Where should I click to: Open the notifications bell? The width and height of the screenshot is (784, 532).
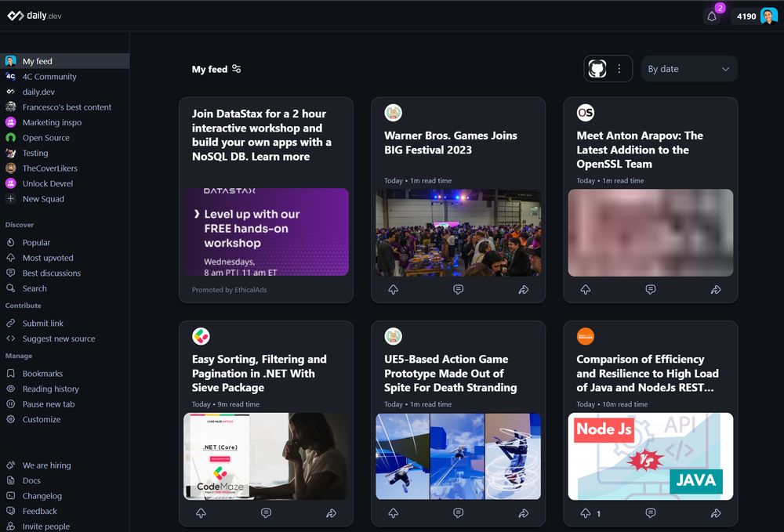pyautogui.click(x=712, y=16)
